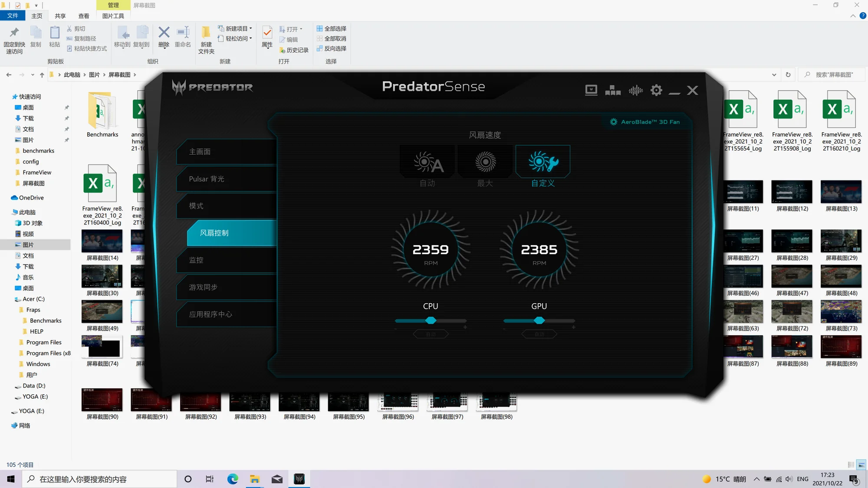This screenshot has width=868, height=488.
Task: Switch Explorer to large thumbnails view
Action: pyautogui.click(x=861, y=465)
